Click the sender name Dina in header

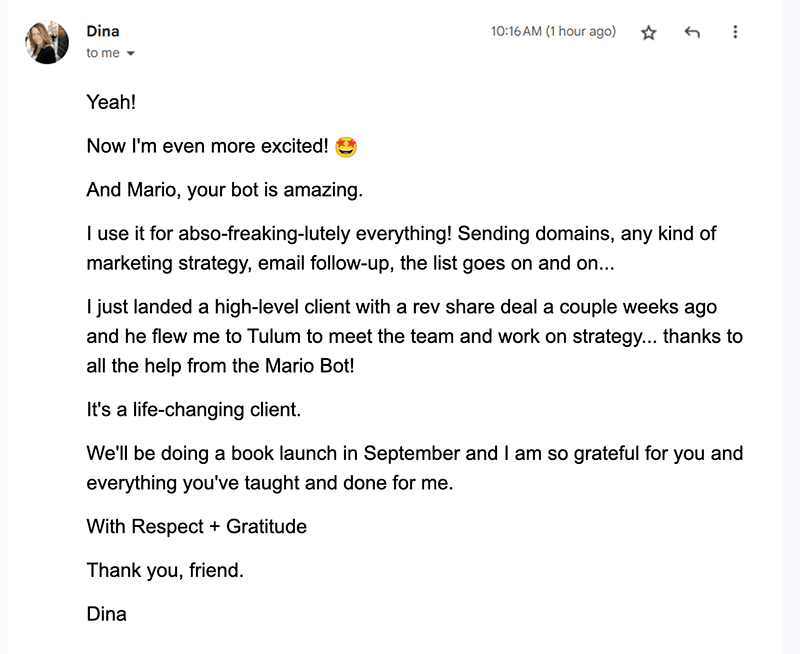point(103,32)
